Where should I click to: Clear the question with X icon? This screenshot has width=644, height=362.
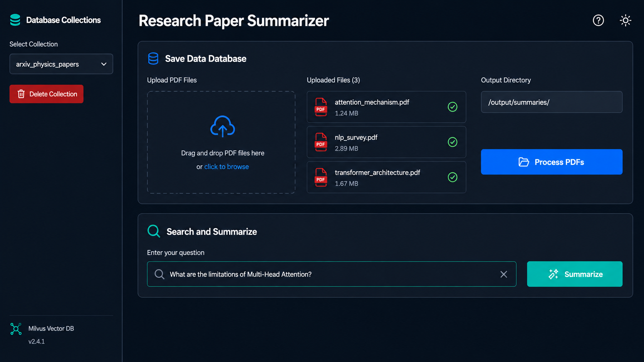click(504, 274)
